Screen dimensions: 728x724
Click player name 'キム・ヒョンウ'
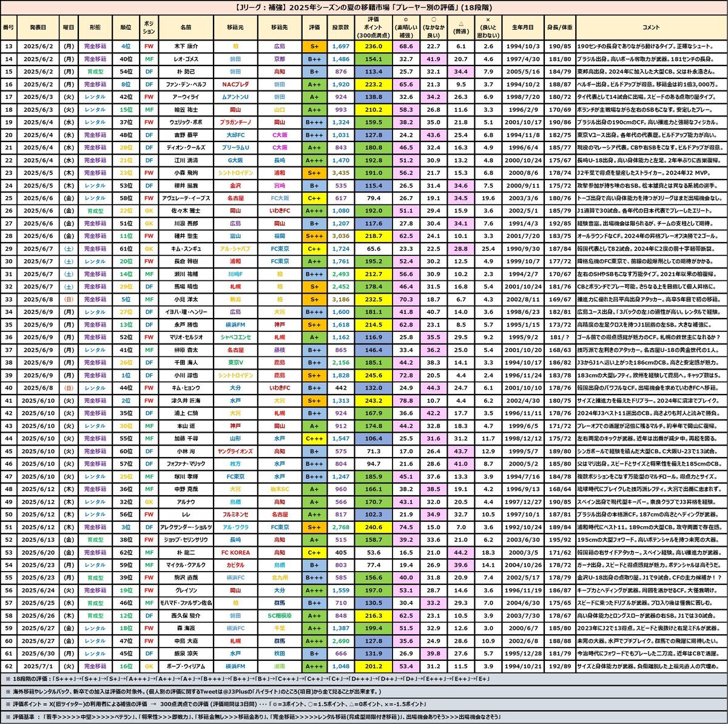point(186,388)
